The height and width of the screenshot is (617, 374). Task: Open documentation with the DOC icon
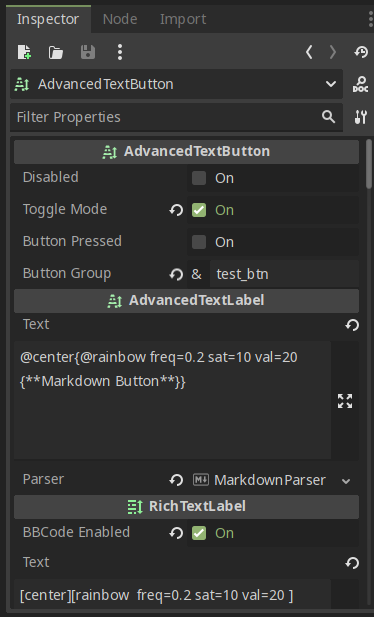pyautogui.click(x=361, y=84)
